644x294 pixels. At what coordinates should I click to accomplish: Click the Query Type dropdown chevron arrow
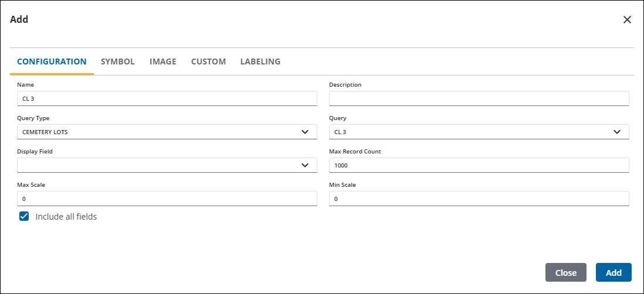pyautogui.click(x=305, y=132)
